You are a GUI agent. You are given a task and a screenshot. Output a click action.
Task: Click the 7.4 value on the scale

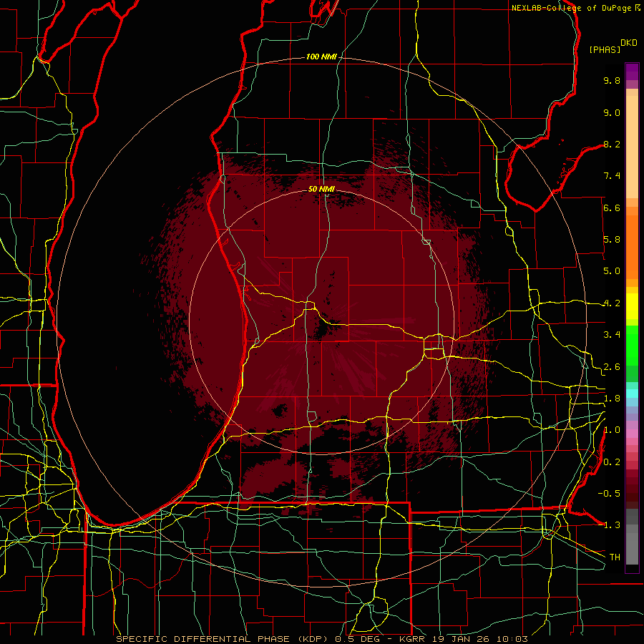[612, 176]
